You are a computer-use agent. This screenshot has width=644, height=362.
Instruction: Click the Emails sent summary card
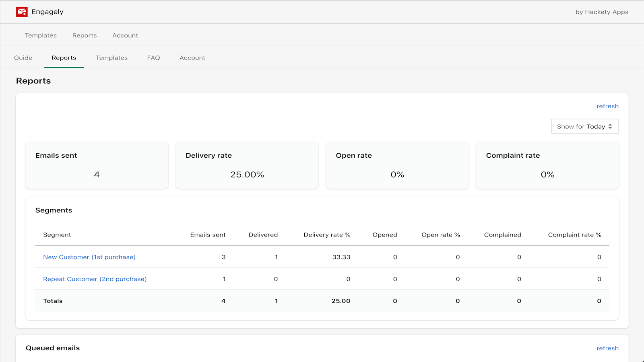pos(97,165)
